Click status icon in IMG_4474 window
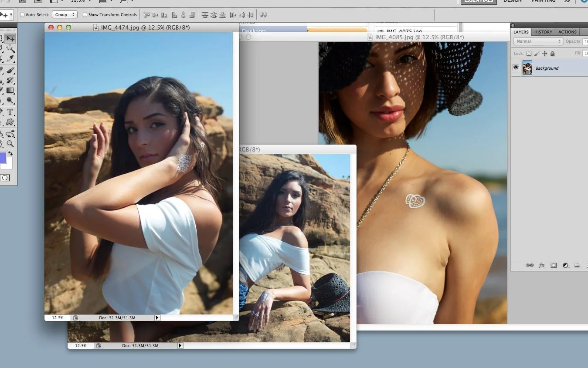This screenshot has height=368, width=588. tap(75, 318)
